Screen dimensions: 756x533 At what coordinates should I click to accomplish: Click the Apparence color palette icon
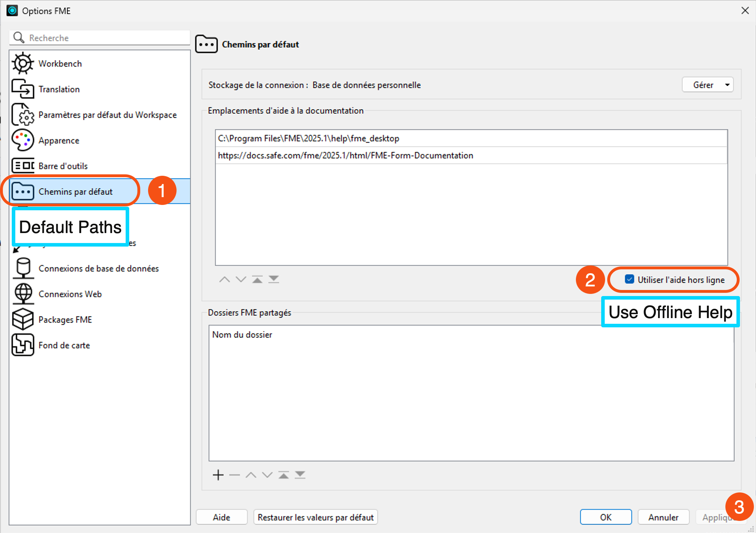[23, 140]
